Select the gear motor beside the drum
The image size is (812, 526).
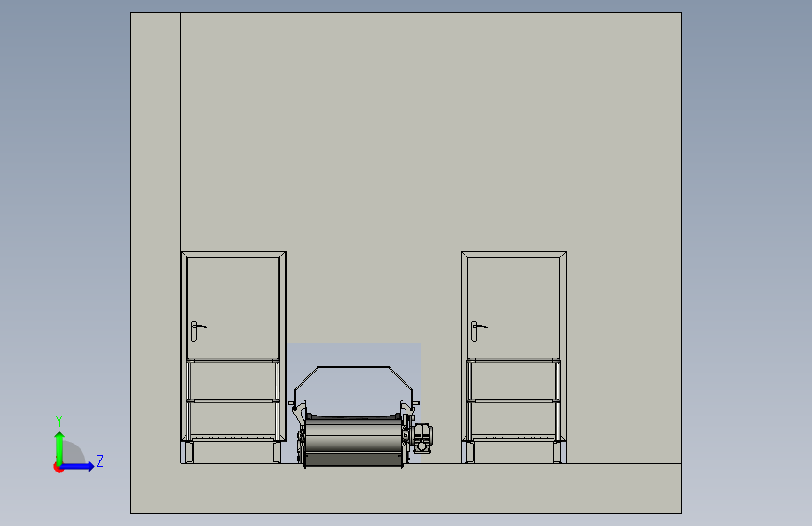pyautogui.click(x=422, y=438)
